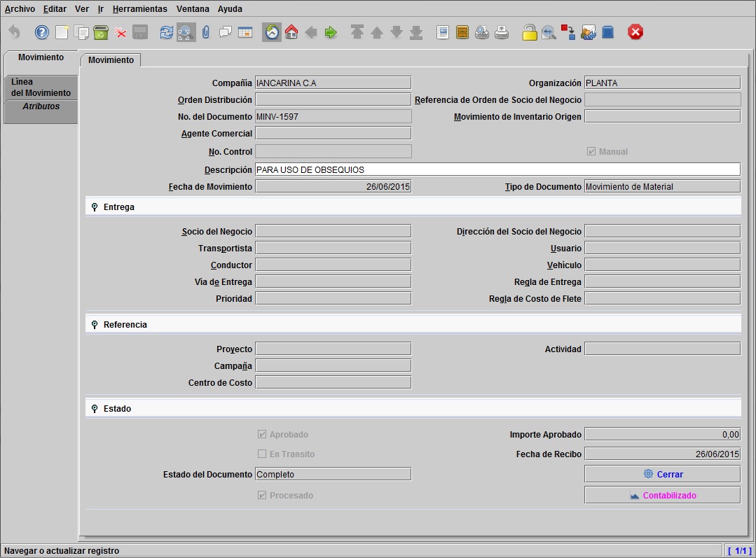
Task: Open the paperclip attachment icon
Action: point(206,32)
